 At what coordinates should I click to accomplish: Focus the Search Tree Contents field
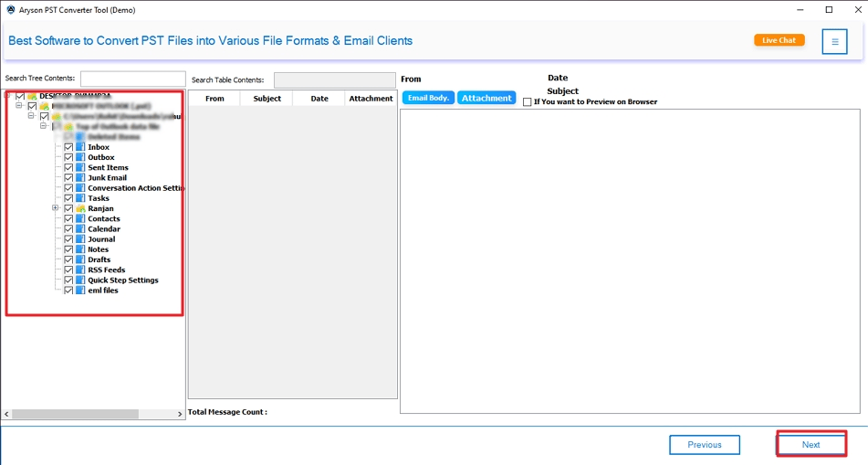tap(133, 79)
